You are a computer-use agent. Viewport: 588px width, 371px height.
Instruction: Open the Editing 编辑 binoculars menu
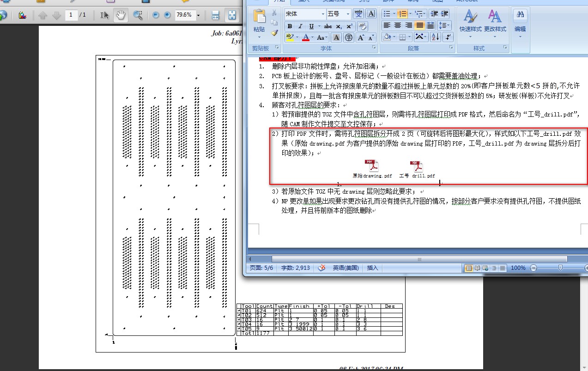520,23
